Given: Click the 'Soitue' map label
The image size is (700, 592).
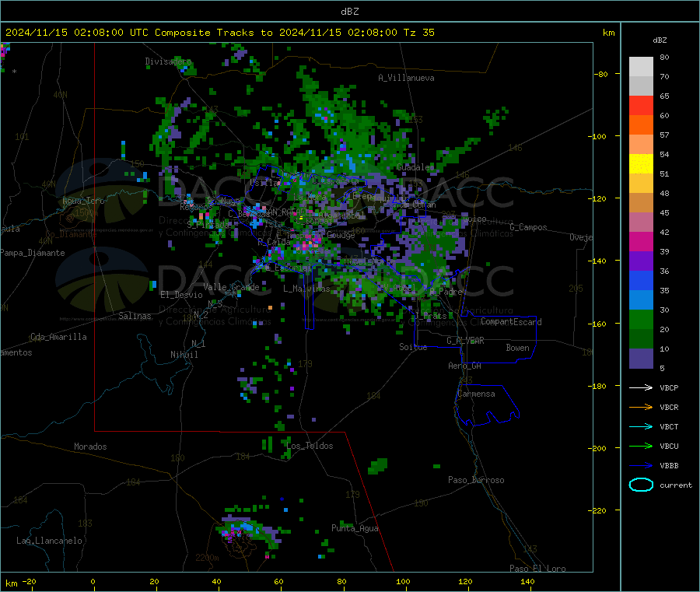Looking at the screenshot, I should (x=413, y=347).
